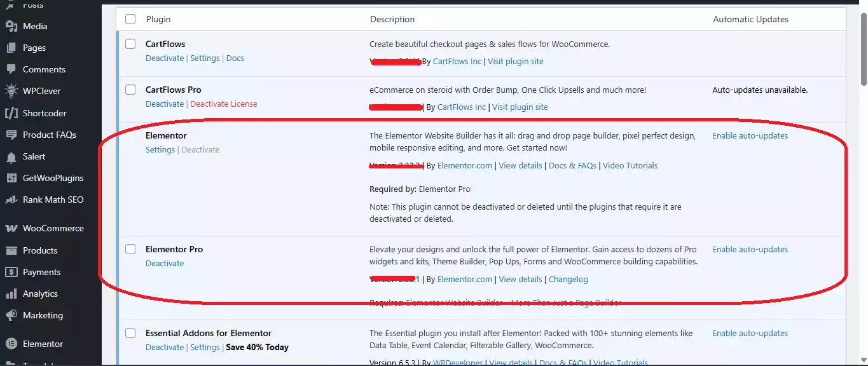The image size is (868, 366).
Task: Click the page vertical scrollbar thumb
Action: (863, 49)
